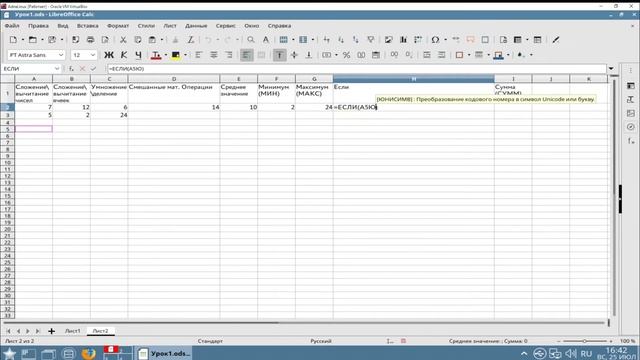Open the font name PT Astra Sans dropdown
This screenshot has width=640, height=360.
click(61, 55)
